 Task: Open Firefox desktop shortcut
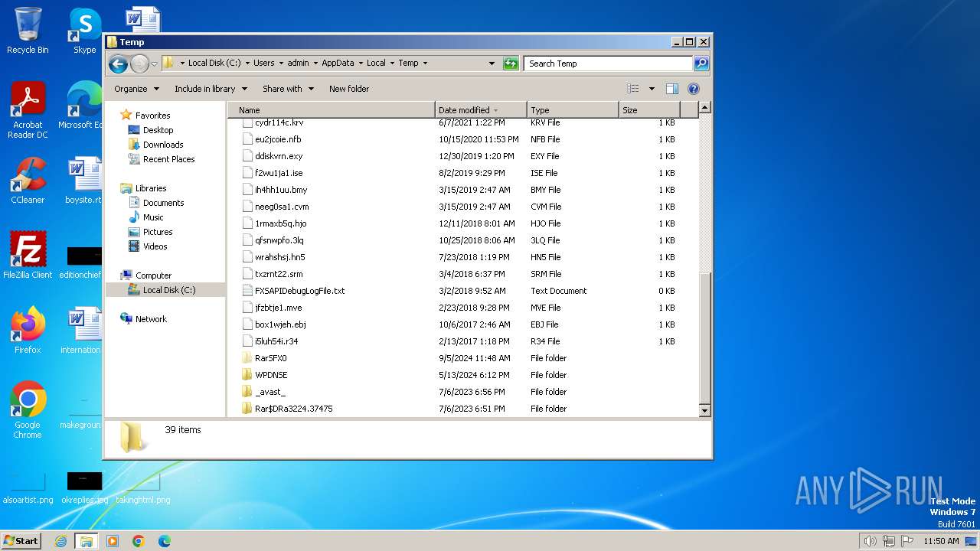point(28,330)
